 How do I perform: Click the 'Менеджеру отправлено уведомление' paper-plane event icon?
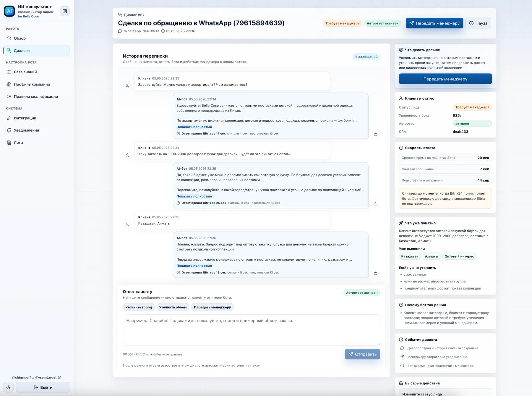click(402, 357)
